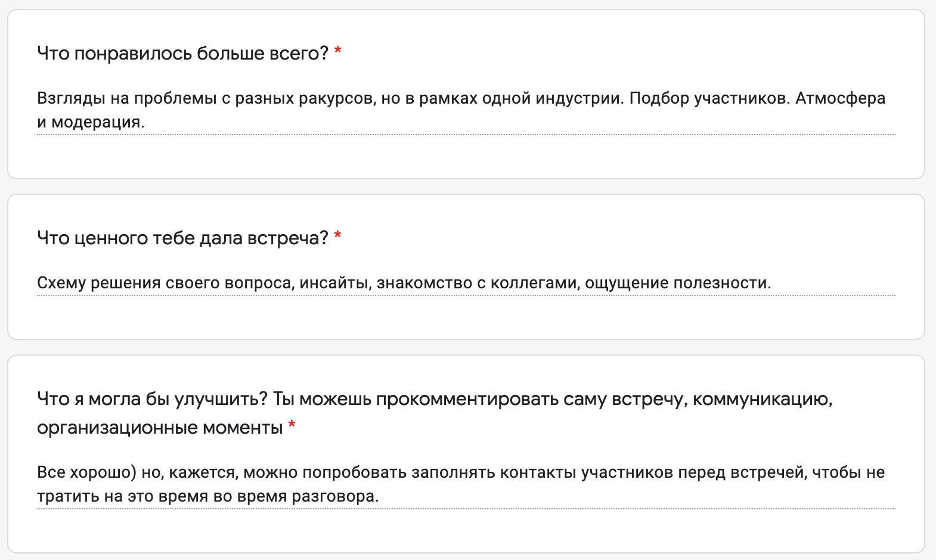
Task: Click the red asterisk after "Что ценного тебе дала встреча?"
Action: (338, 237)
